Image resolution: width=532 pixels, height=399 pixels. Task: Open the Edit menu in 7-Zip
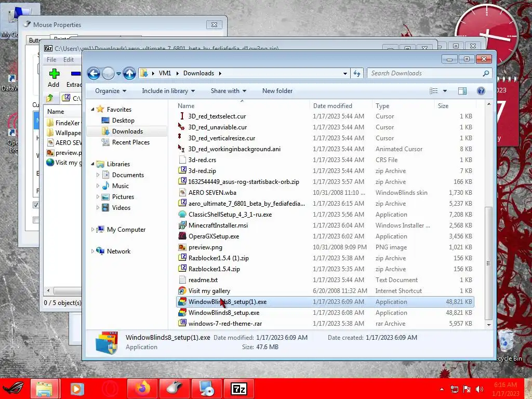point(68,59)
